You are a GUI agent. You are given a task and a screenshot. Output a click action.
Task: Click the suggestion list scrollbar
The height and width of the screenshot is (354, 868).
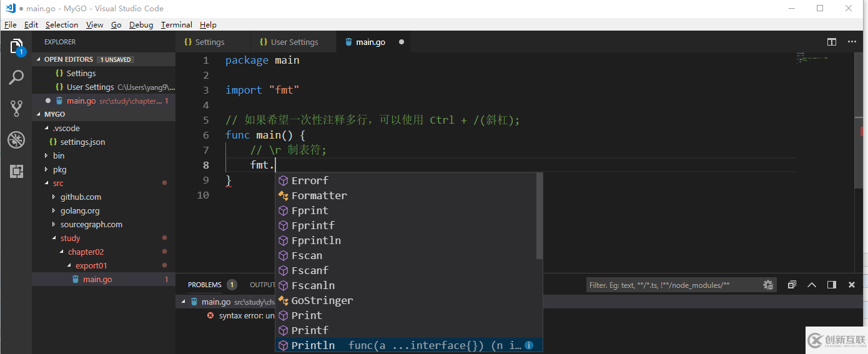pos(540,216)
